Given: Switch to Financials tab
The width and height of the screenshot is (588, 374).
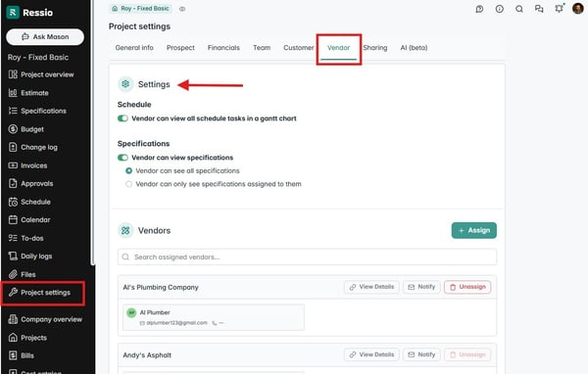Looking at the screenshot, I should pyautogui.click(x=223, y=48).
